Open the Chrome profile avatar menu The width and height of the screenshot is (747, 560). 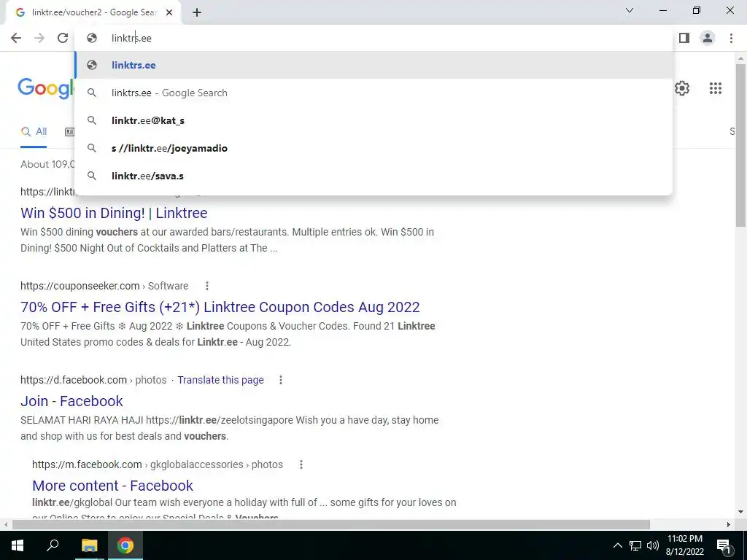[x=708, y=38]
